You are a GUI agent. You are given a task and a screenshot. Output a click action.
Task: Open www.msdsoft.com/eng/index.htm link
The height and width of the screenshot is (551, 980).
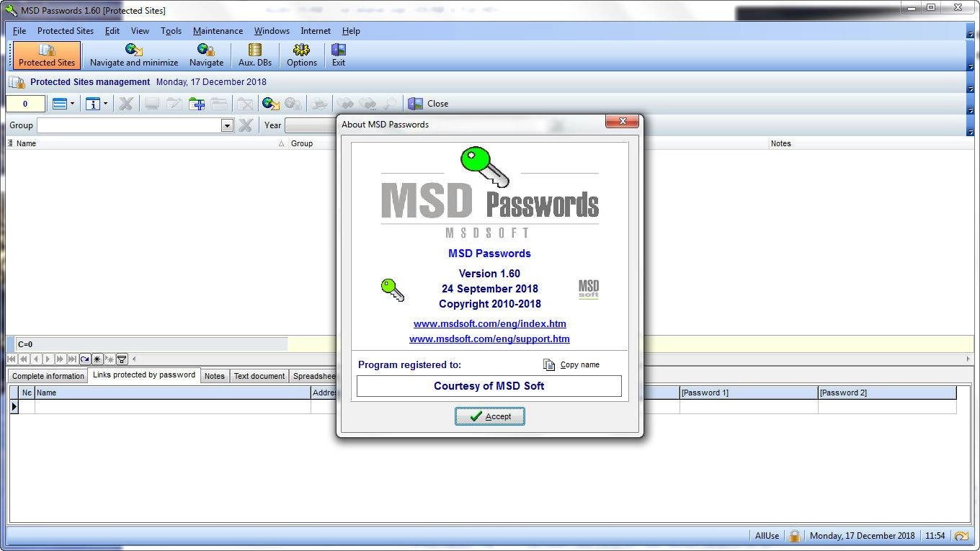(489, 323)
